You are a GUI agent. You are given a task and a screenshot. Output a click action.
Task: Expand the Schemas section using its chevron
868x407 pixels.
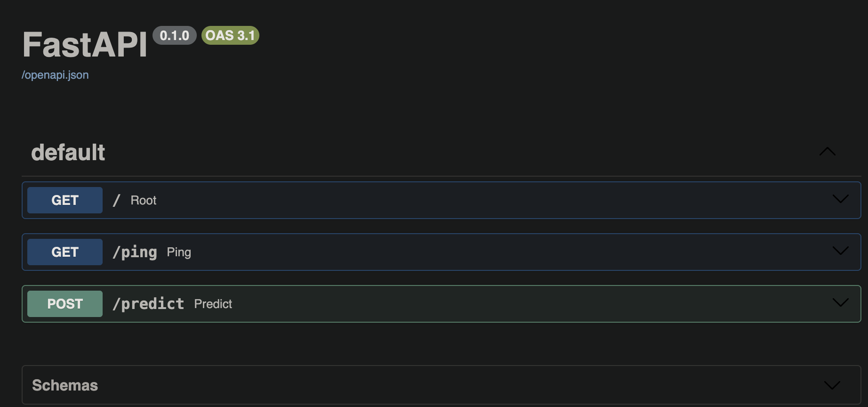[x=832, y=385]
